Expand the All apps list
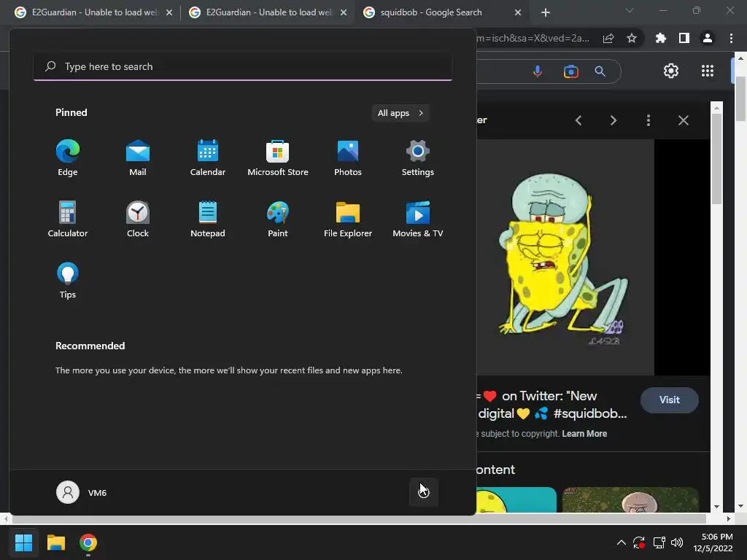This screenshot has height=560, width=747. (400, 113)
